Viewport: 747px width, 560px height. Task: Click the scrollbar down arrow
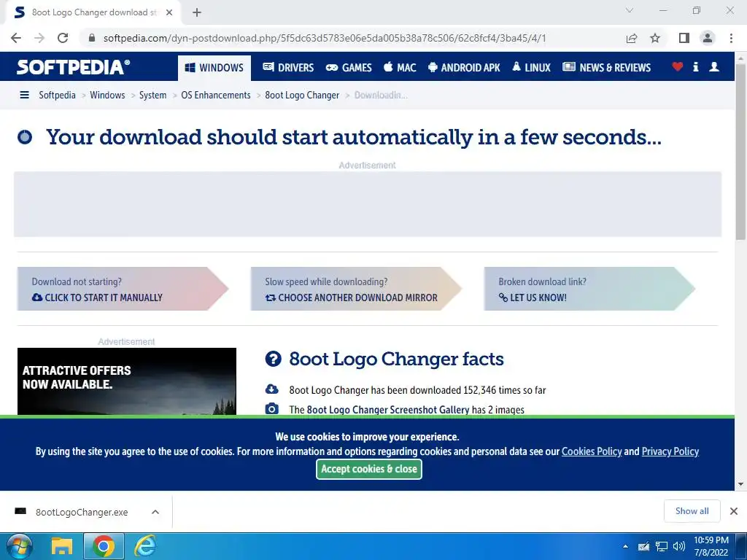741,484
